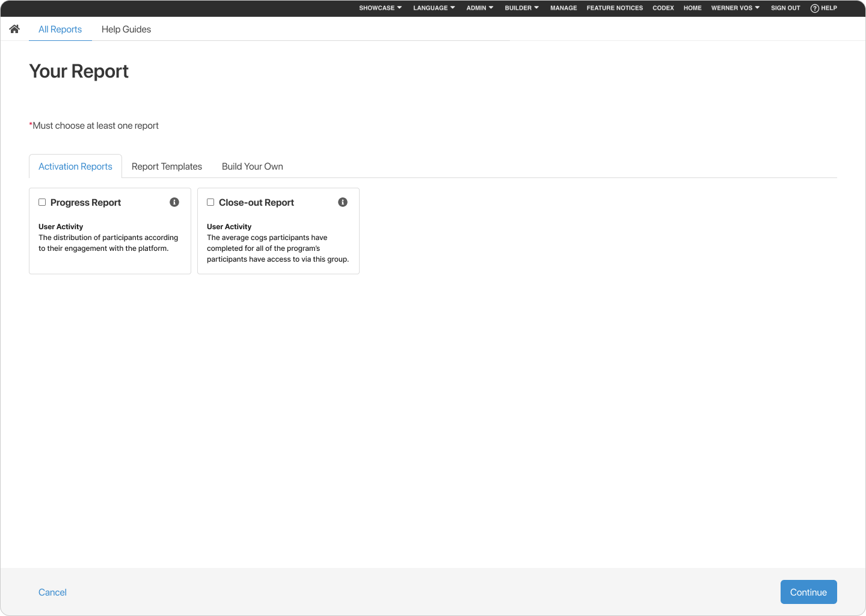Check the Close-out Report checkbox
The image size is (866, 616).
click(210, 202)
